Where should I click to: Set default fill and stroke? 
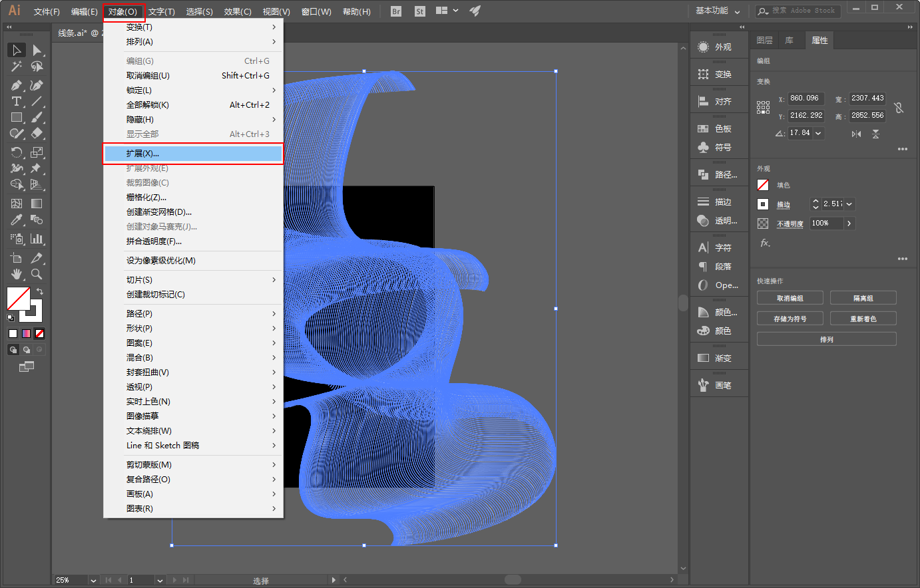coord(10,318)
